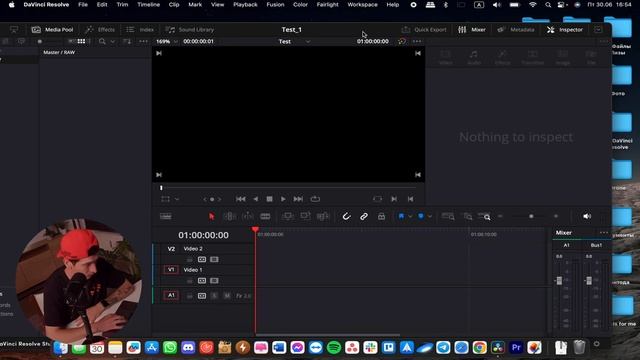Image resolution: width=640 pixels, height=360 pixels.
Task: Add a blue marker to timeline
Action: (x=421, y=216)
